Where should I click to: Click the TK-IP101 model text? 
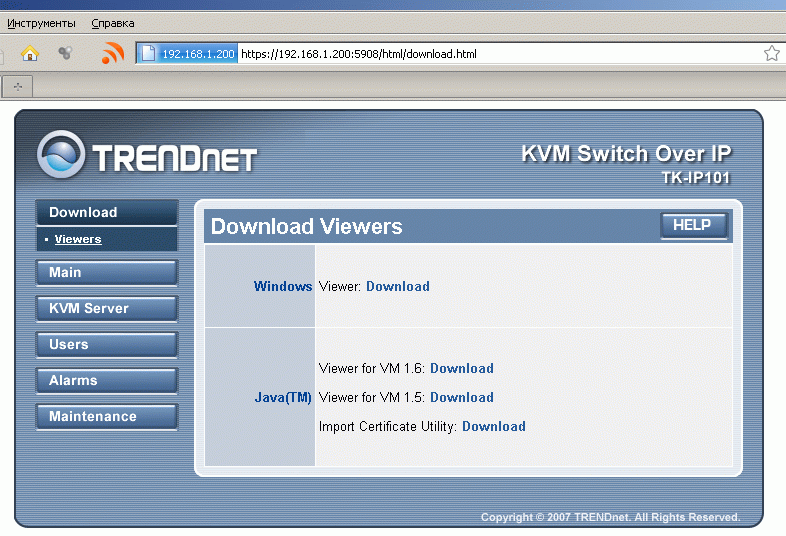(696, 178)
